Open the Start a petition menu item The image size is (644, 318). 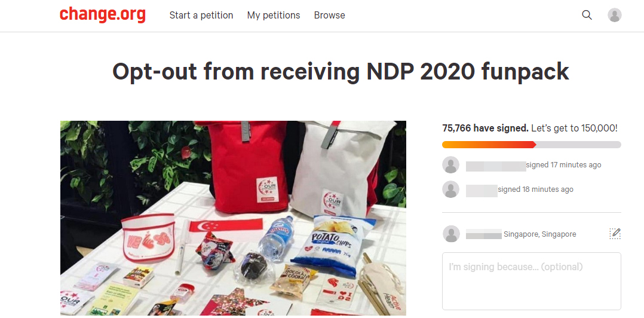click(201, 15)
